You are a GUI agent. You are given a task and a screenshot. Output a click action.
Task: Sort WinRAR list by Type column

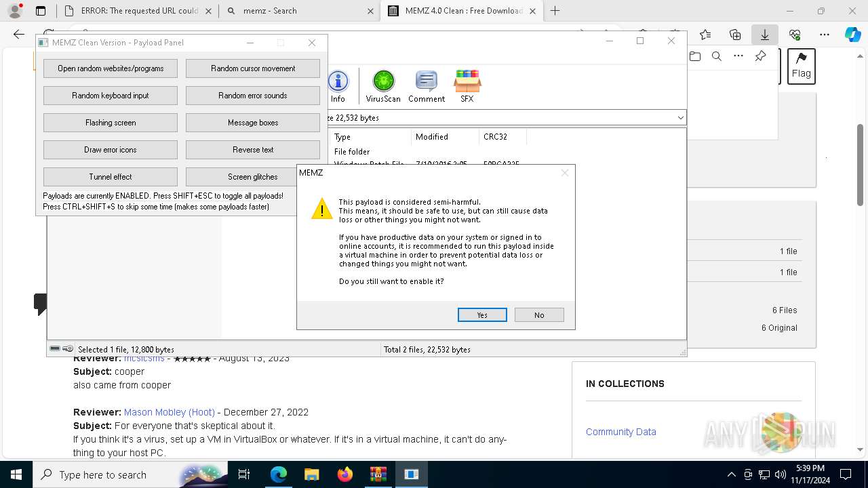click(x=370, y=137)
